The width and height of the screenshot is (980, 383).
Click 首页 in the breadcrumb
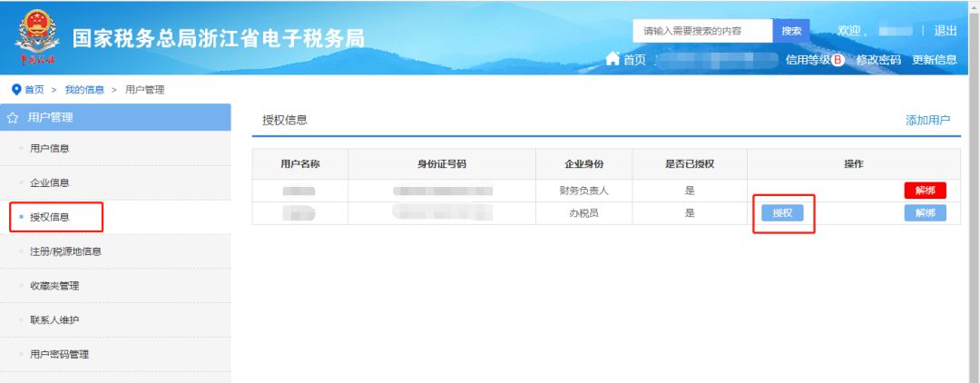34,90
